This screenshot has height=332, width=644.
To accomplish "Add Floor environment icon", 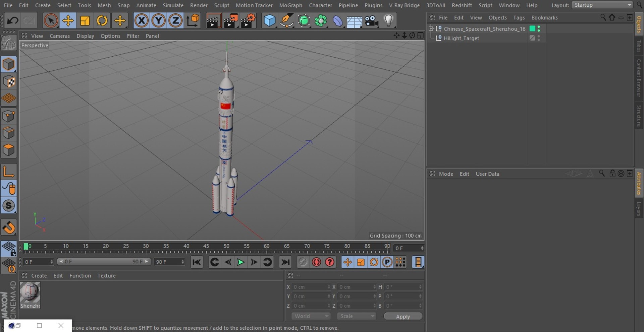I will click(355, 21).
